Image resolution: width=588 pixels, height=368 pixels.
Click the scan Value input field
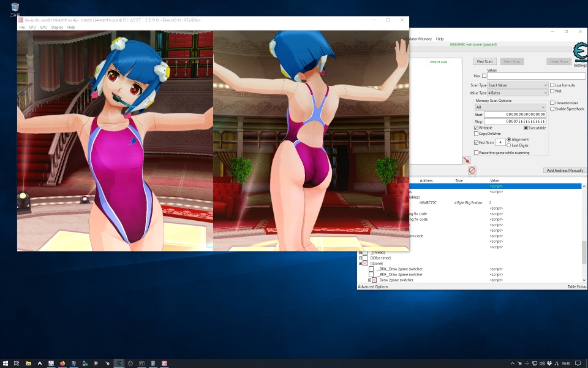537,76
